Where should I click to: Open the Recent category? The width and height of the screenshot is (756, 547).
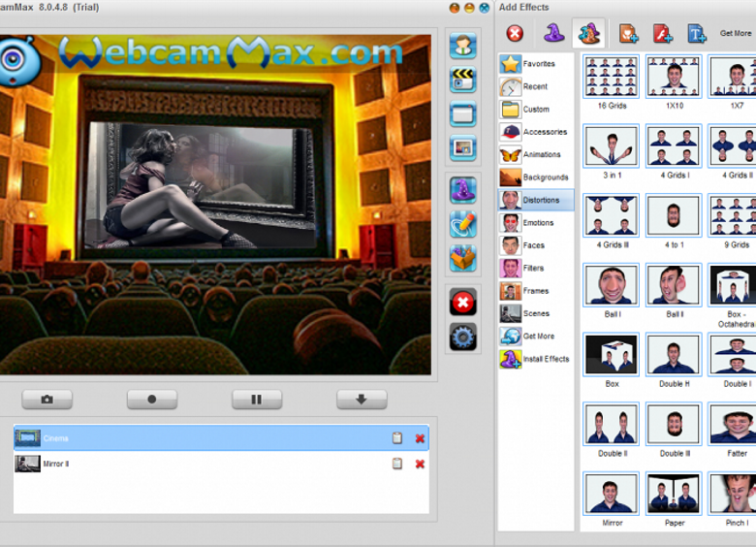point(536,86)
